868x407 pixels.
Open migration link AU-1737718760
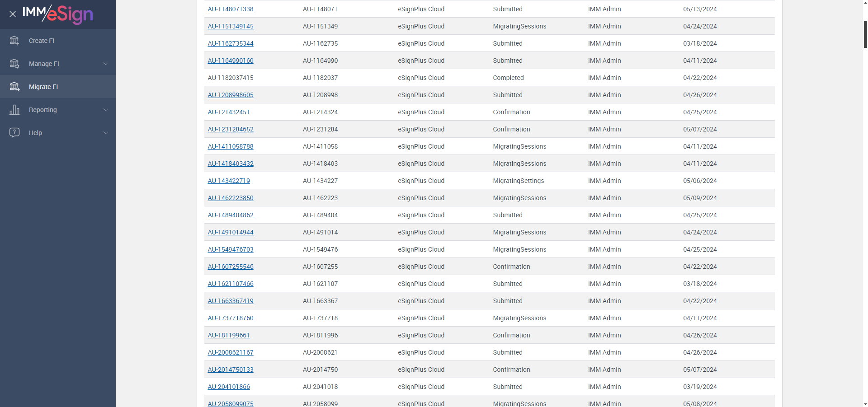coord(231,318)
